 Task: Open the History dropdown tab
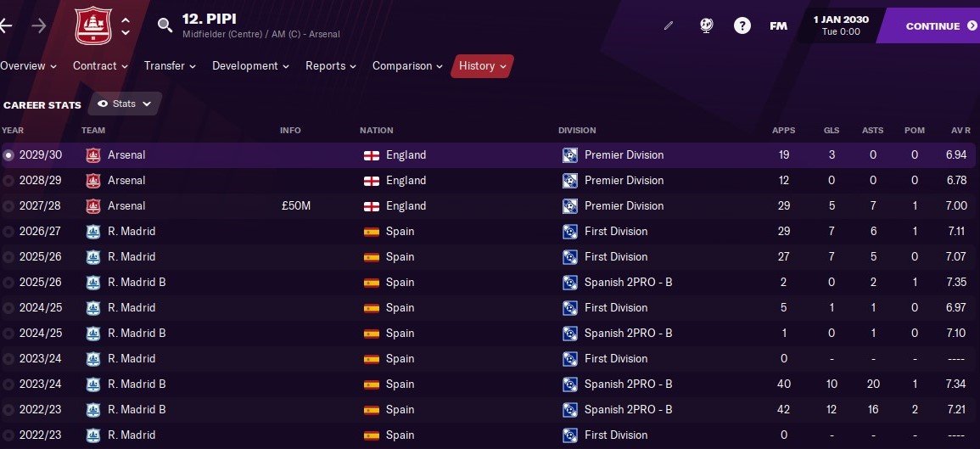click(482, 65)
